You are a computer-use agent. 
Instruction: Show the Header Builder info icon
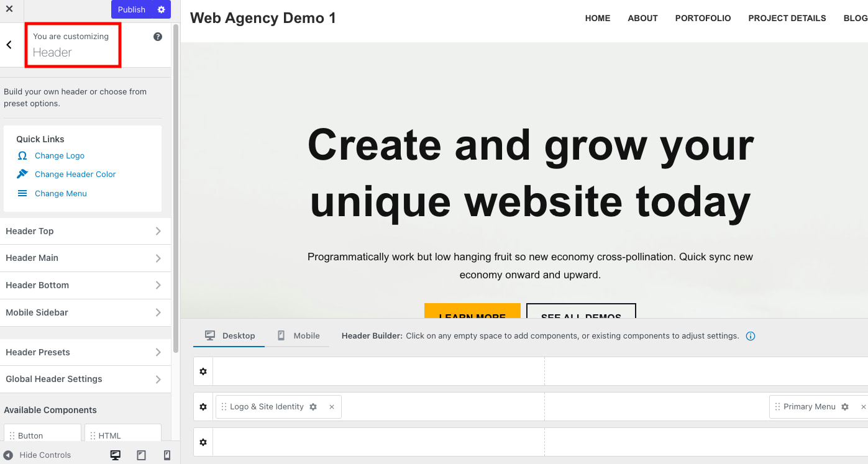click(x=751, y=336)
